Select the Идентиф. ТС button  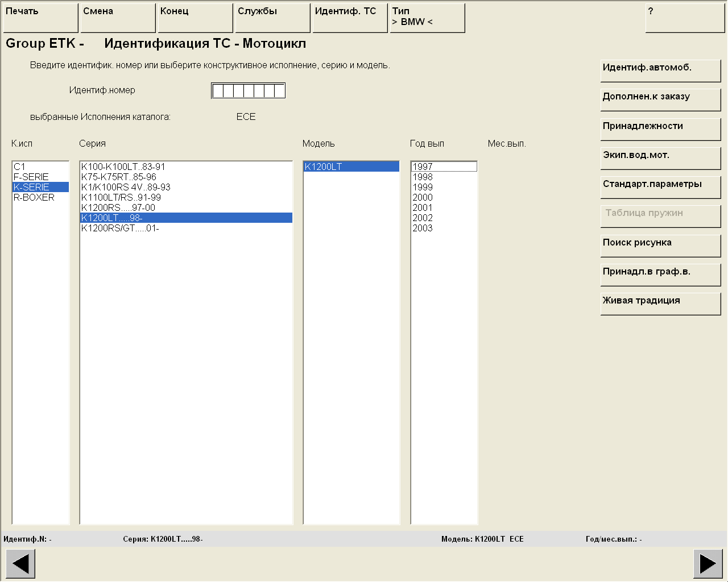tap(350, 18)
